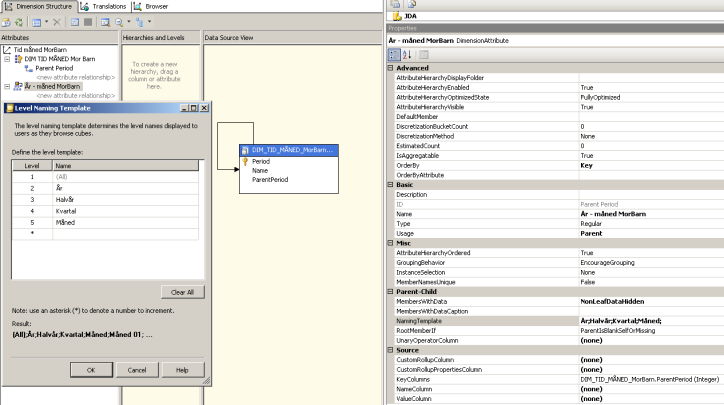Open the Zoom dropdown arrow
This screenshot has height=405, width=724.
(x=128, y=22)
